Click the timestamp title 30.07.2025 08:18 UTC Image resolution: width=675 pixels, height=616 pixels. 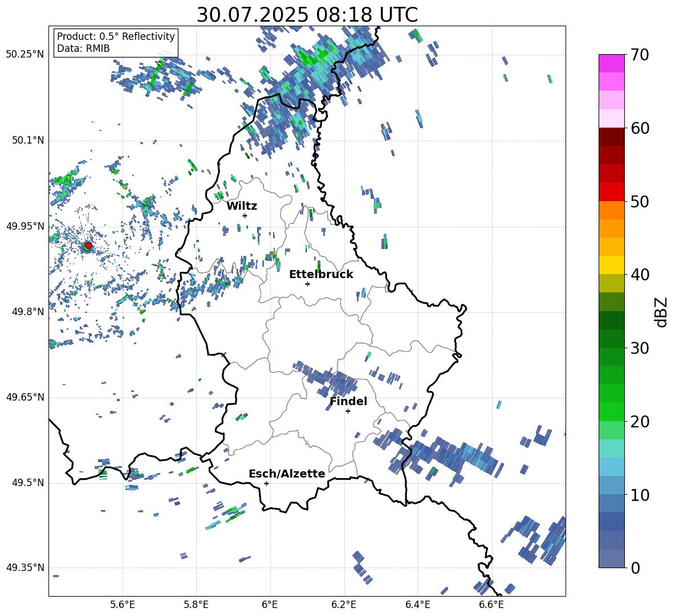(x=307, y=15)
